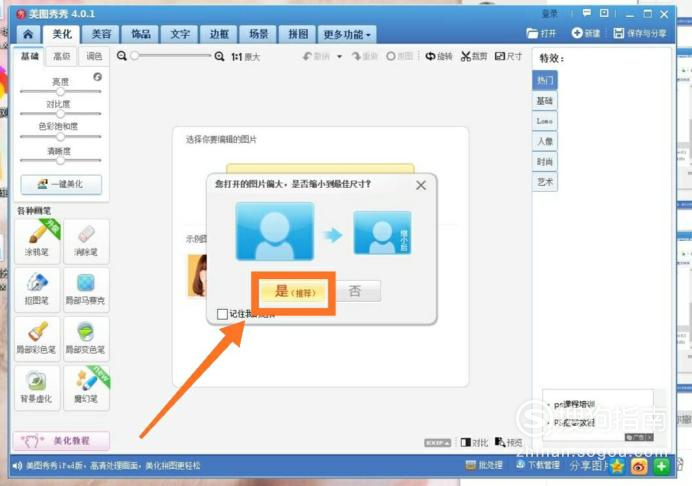Select the 基础 sub-tab on left panel
This screenshot has height=486, width=692.
(x=30, y=56)
